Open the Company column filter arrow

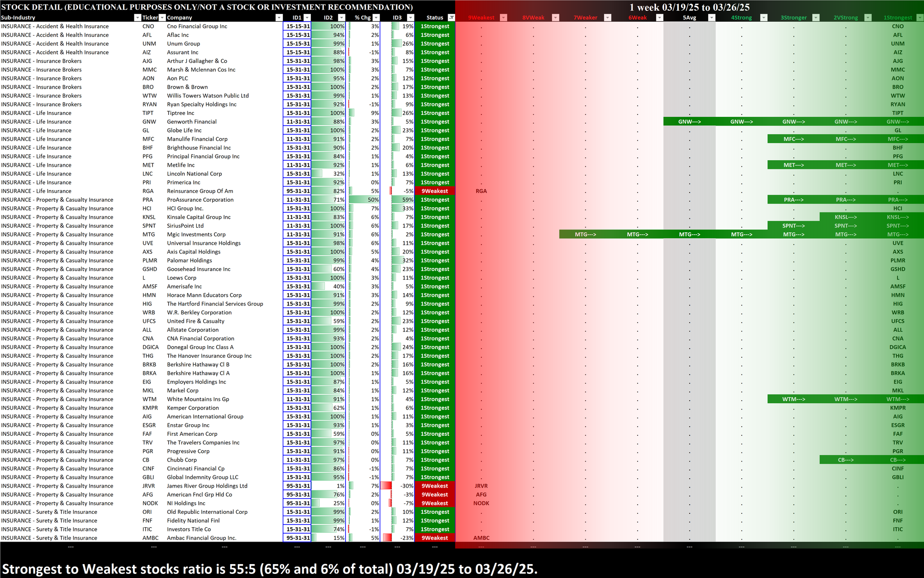coord(279,18)
